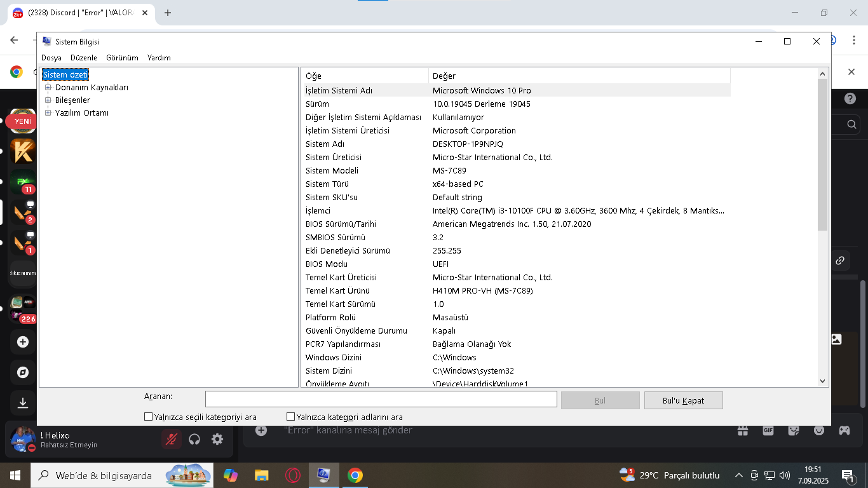This screenshot has width=868, height=488.
Task: Select the Güvenli Önyükleme Durumu row
Action: coord(516,331)
